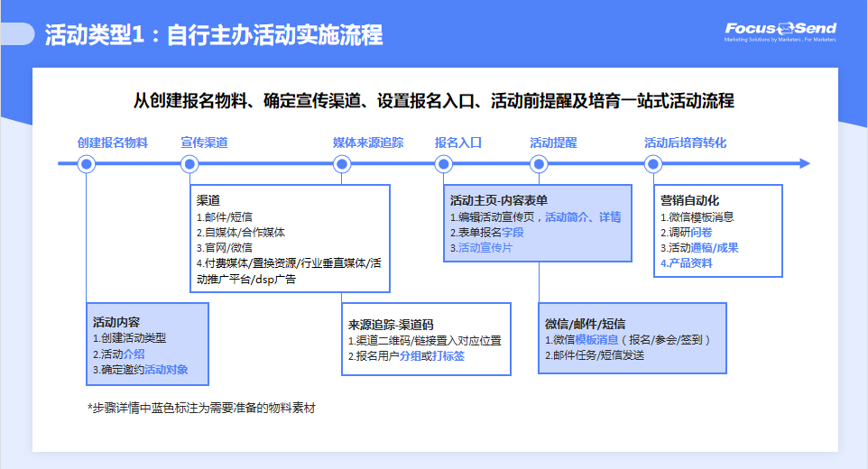The width and height of the screenshot is (868, 469).
Task: Click the stage label 创建报名物料
Action: pos(113,143)
